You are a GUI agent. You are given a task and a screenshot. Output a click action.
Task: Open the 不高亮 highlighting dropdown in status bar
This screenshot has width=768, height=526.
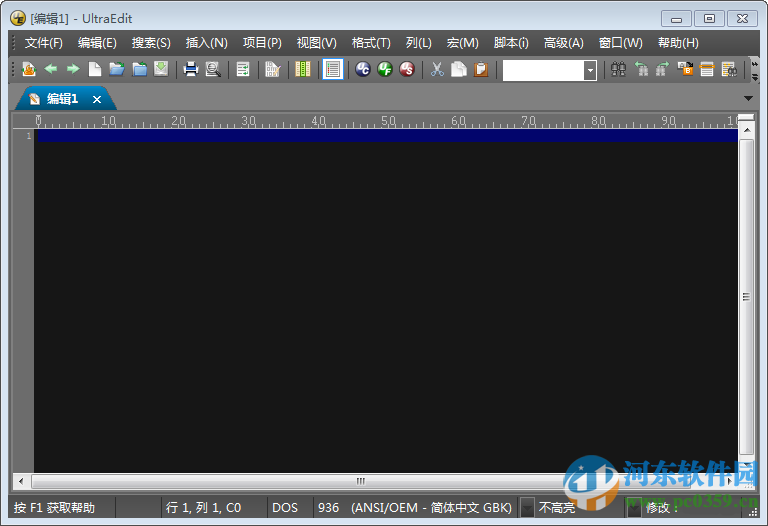tap(528, 508)
